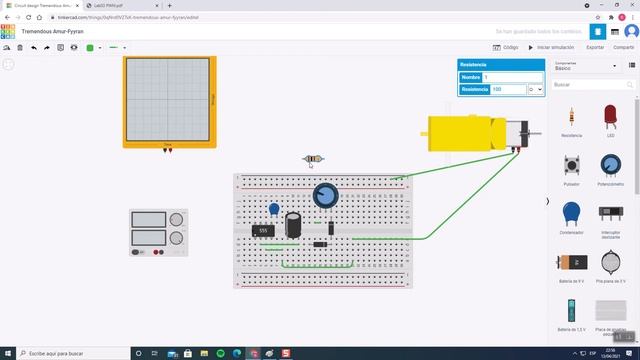Viewport: 640px width, 360px height.
Task: Open the Windows Start menu
Action: coord(8,353)
